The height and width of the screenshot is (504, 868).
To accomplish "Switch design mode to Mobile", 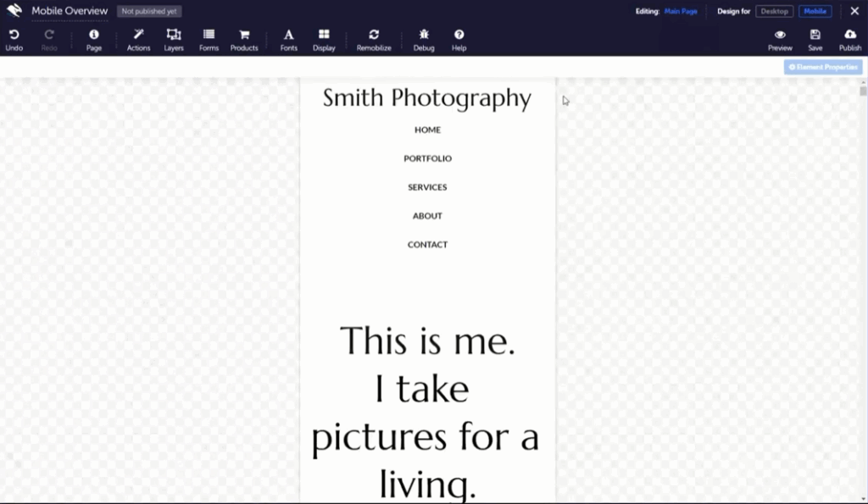I will 815,11.
